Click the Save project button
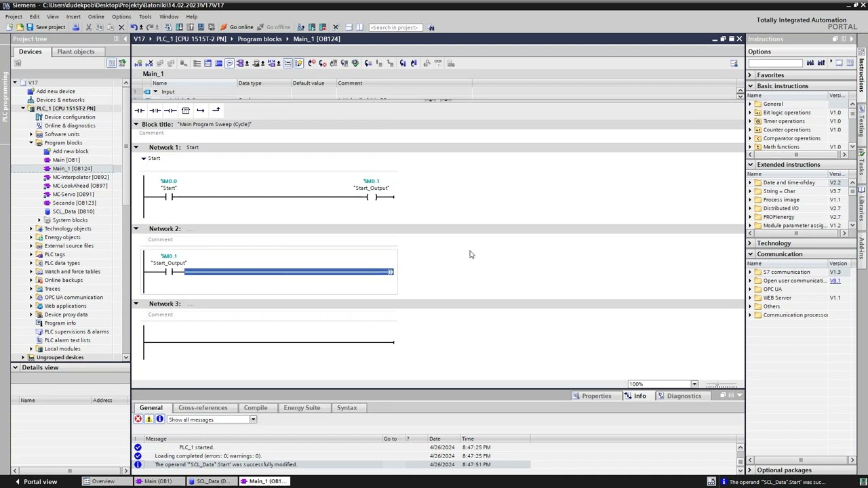The image size is (868, 488). (45, 27)
